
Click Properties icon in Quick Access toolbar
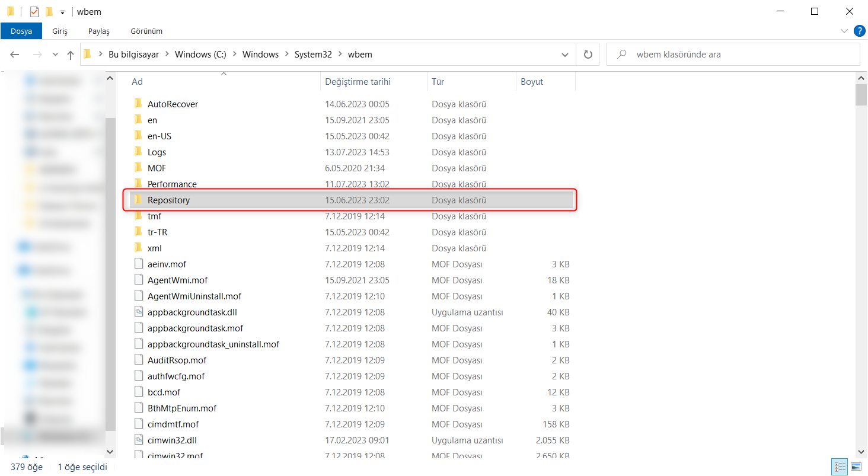[x=34, y=11]
